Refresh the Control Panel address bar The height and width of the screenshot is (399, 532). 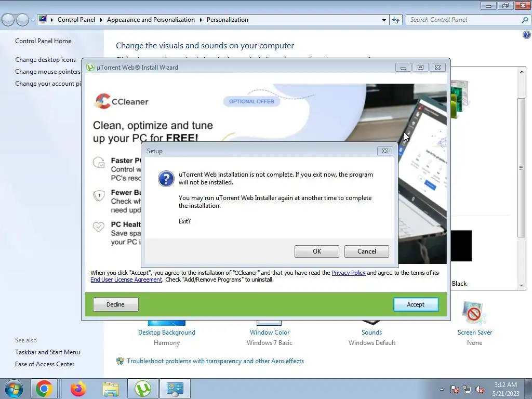pos(395,20)
